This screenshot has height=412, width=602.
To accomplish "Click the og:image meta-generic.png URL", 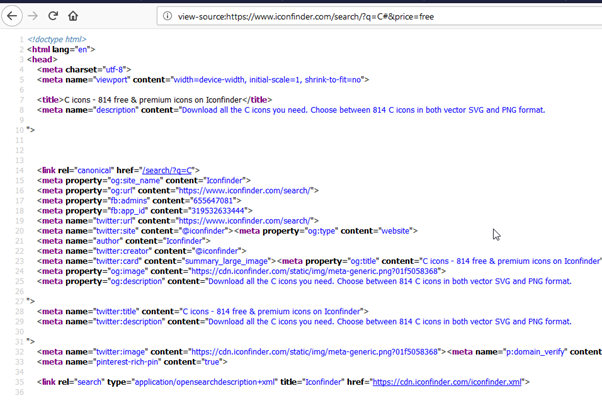I will coord(314,271).
